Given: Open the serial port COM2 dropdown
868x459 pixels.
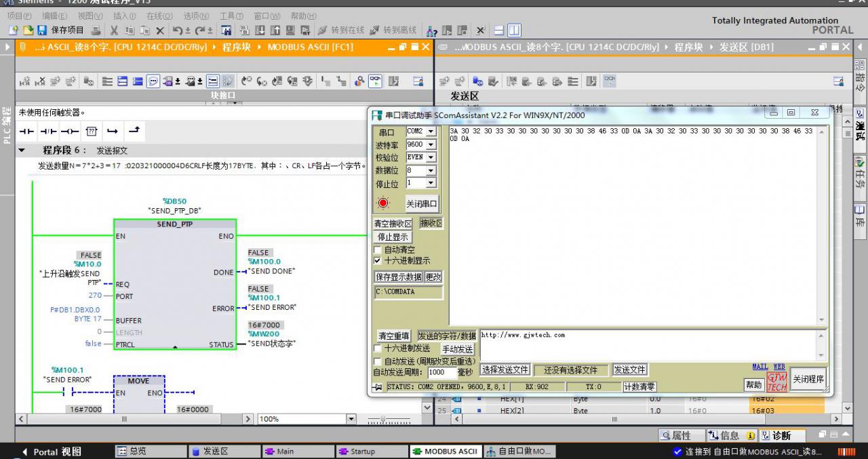Looking at the screenshot, I should coord(430,132).
